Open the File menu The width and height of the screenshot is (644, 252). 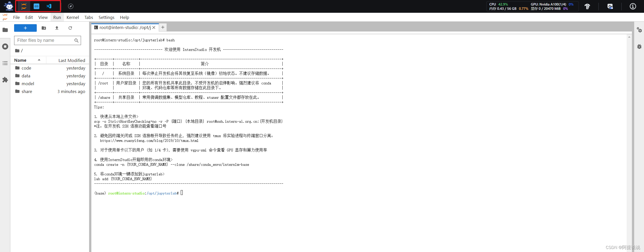click(x=16, y=17)
